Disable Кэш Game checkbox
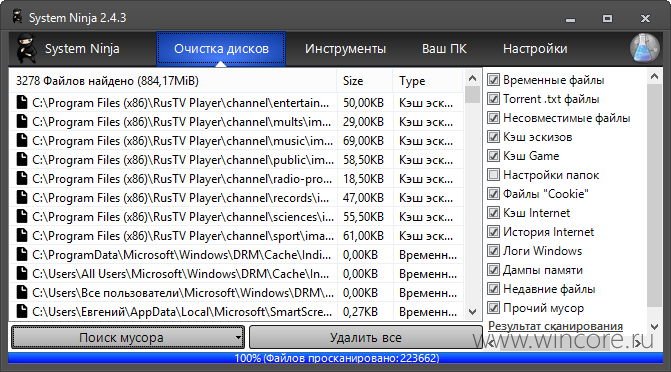The width and height of the screenshot is (671, 372). [493, 156]
